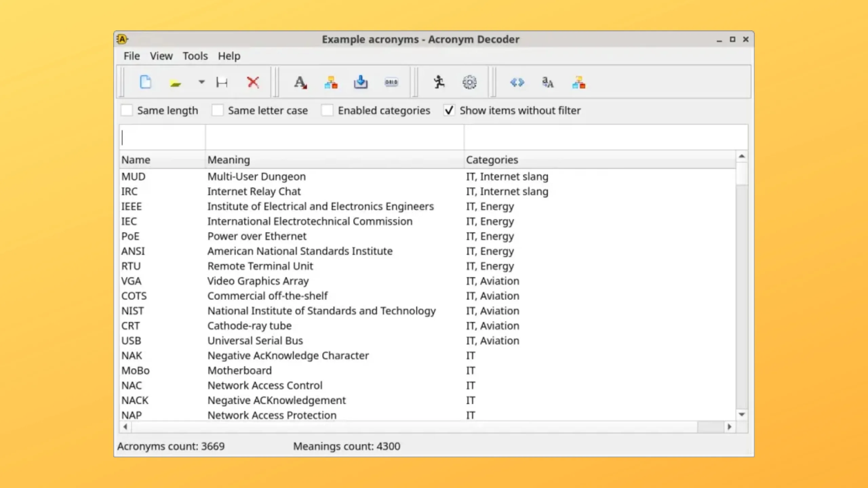Click the 'Acronyms count: 3669' status text
The width and height of the screenshot is (868, 488).
(x=171, y=446)
